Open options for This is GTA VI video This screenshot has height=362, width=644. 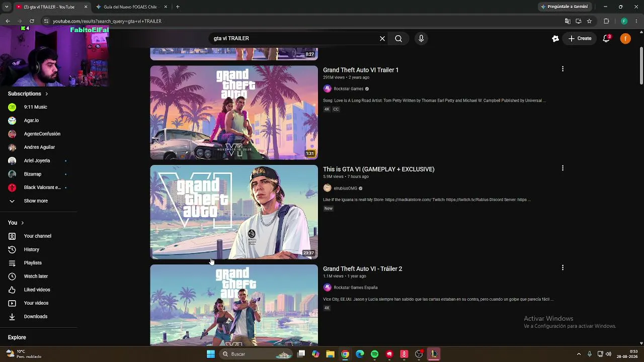(562, 168)
